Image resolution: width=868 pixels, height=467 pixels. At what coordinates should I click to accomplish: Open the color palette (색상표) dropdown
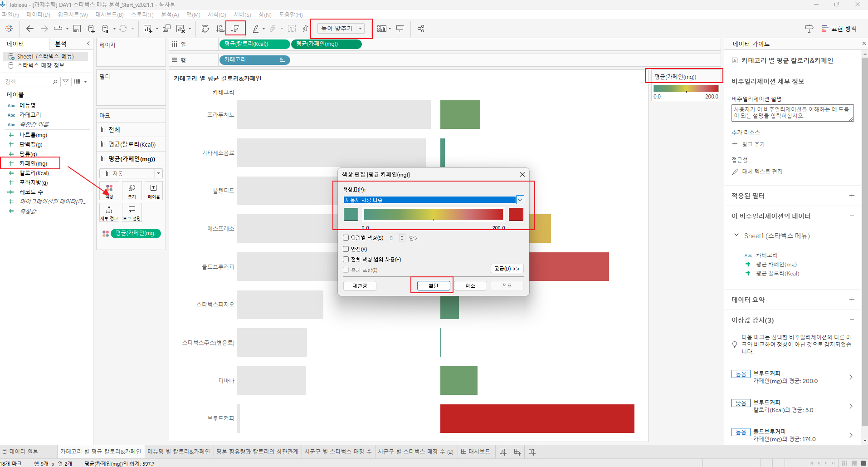tap(520, 200)
